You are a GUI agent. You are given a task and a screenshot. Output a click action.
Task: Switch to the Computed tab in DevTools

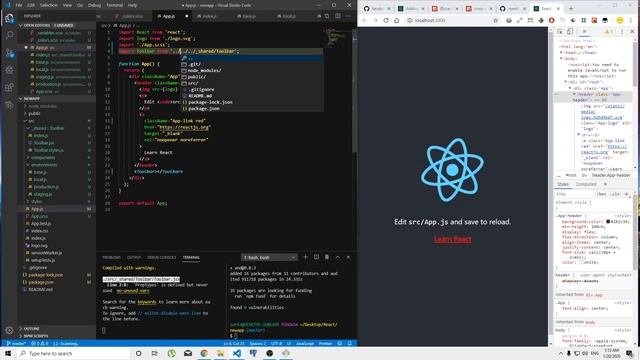click(586, 184)
